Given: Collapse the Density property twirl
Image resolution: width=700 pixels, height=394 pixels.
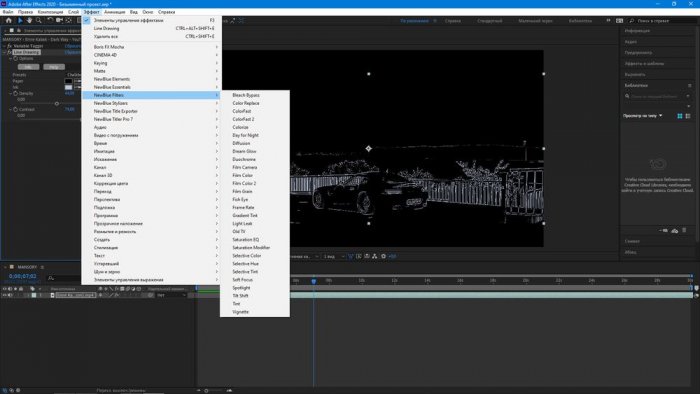Looking at the screenshot, I should point(11,93).
